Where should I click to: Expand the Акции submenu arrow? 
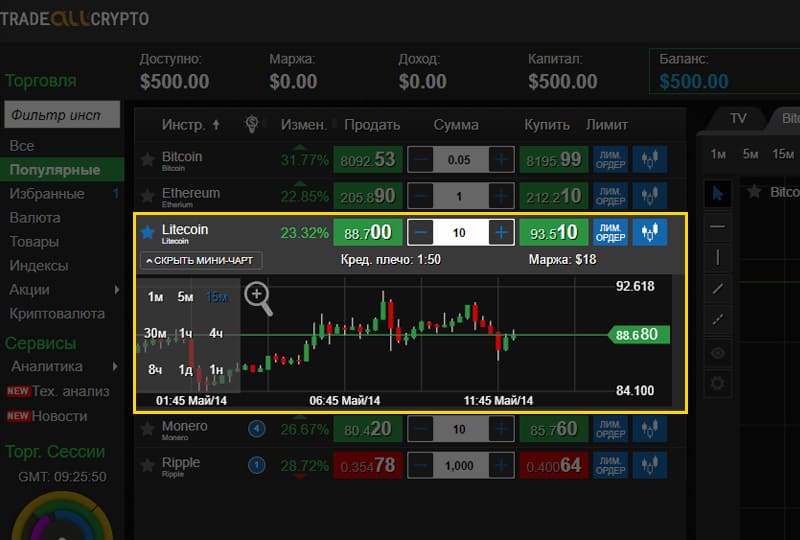[x=117, y=290]
